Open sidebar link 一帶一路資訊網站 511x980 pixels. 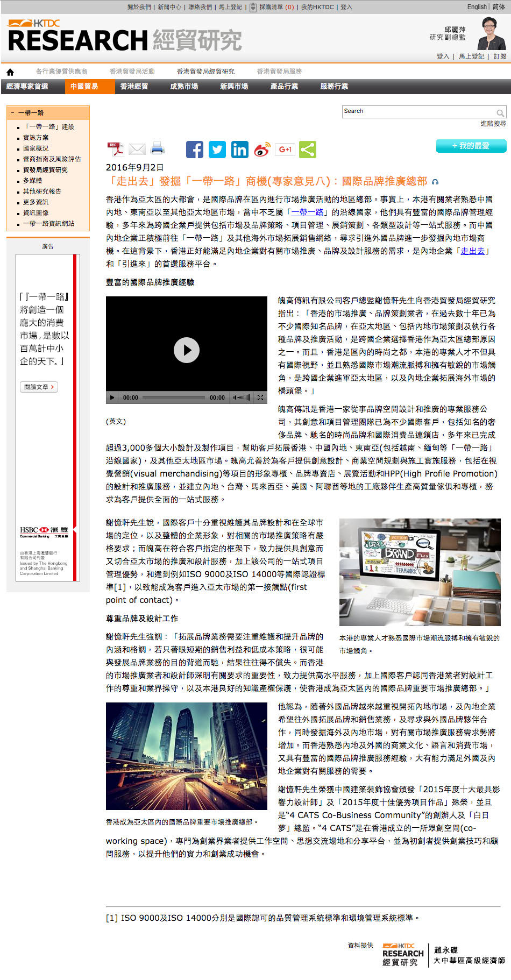[48, 224]
